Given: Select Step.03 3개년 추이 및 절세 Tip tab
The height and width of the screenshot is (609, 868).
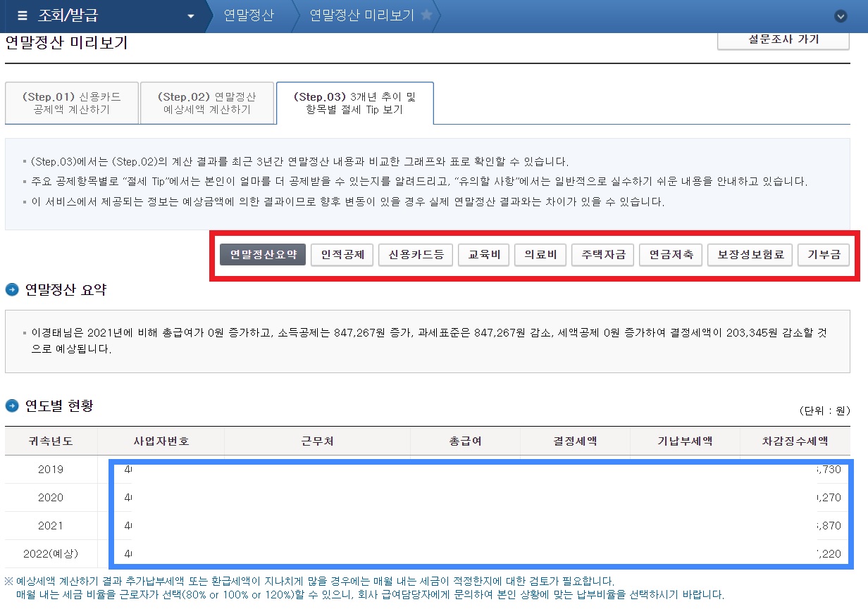Looking at the screenshot, I should point(354,103).
